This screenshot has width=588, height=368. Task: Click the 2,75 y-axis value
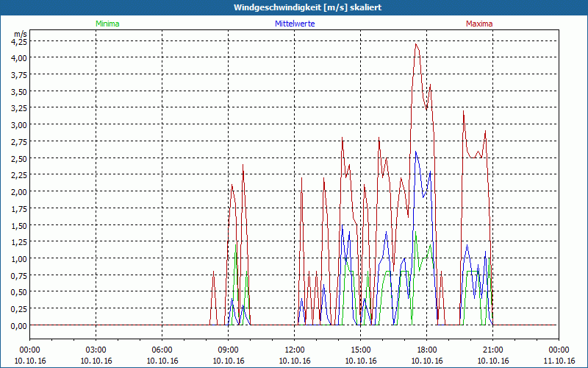(19, 141)
